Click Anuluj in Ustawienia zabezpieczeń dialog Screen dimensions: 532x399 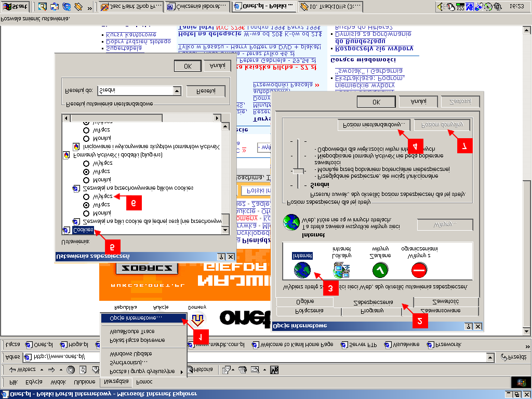(218, 66)
